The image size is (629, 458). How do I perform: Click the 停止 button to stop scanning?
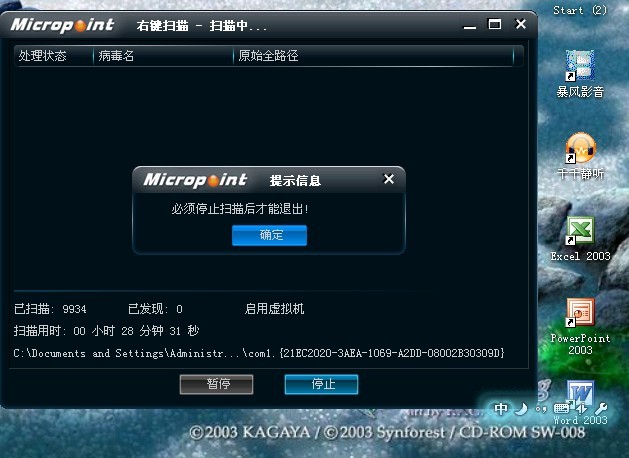click(x=321, y=384)
